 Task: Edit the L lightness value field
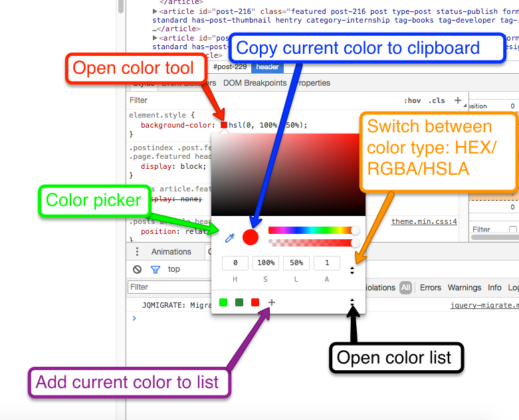click(x=296, y=262)
